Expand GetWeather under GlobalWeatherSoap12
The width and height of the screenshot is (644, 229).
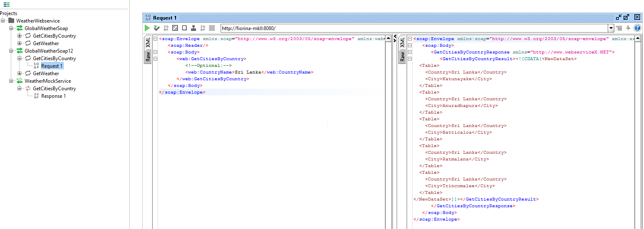click(x=19, y=74)
